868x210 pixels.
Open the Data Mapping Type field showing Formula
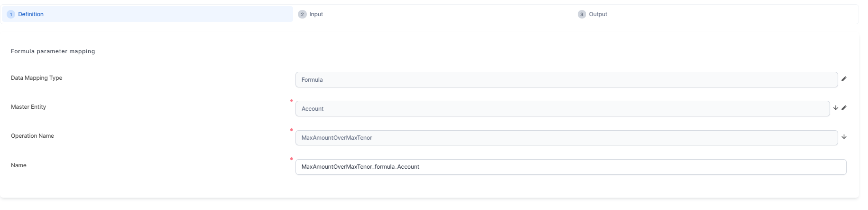point(566,80)
